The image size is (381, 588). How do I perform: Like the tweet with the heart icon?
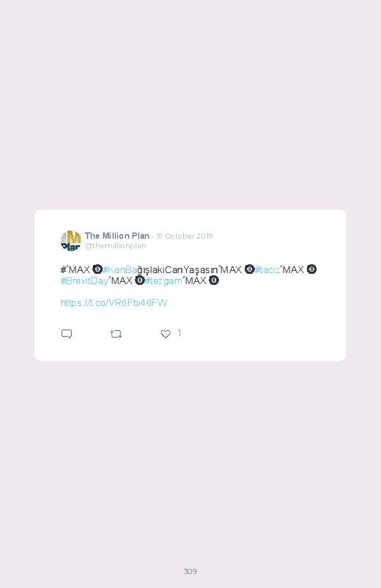tap(166, 334)
